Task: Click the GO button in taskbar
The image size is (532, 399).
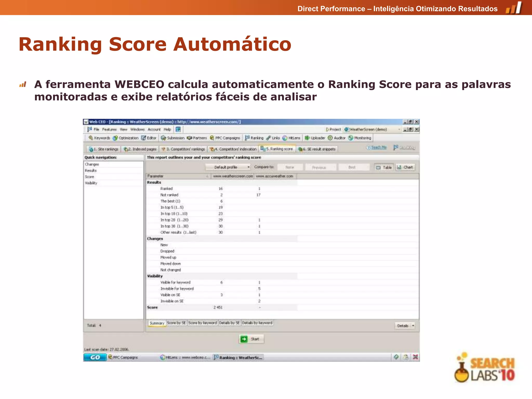Action: click(95, 357)
